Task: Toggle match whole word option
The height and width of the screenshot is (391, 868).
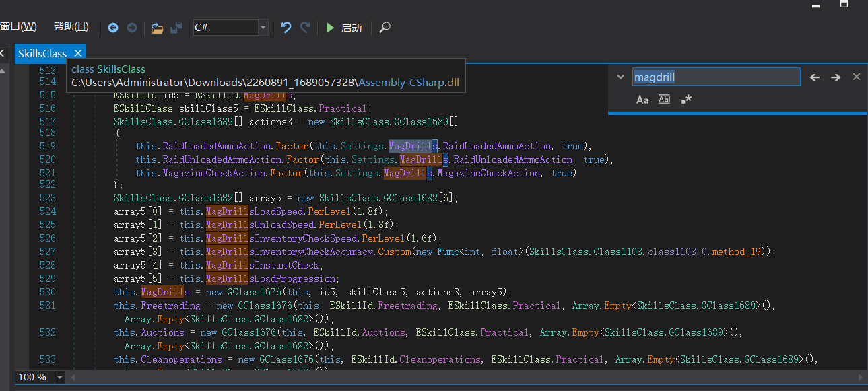Action: pyautogui.click(x=665, y=100)
